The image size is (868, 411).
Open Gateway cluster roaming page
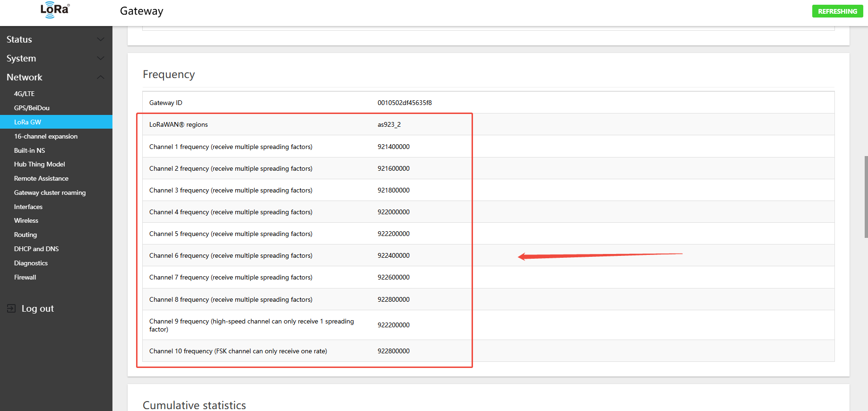(x=50, y=192)
